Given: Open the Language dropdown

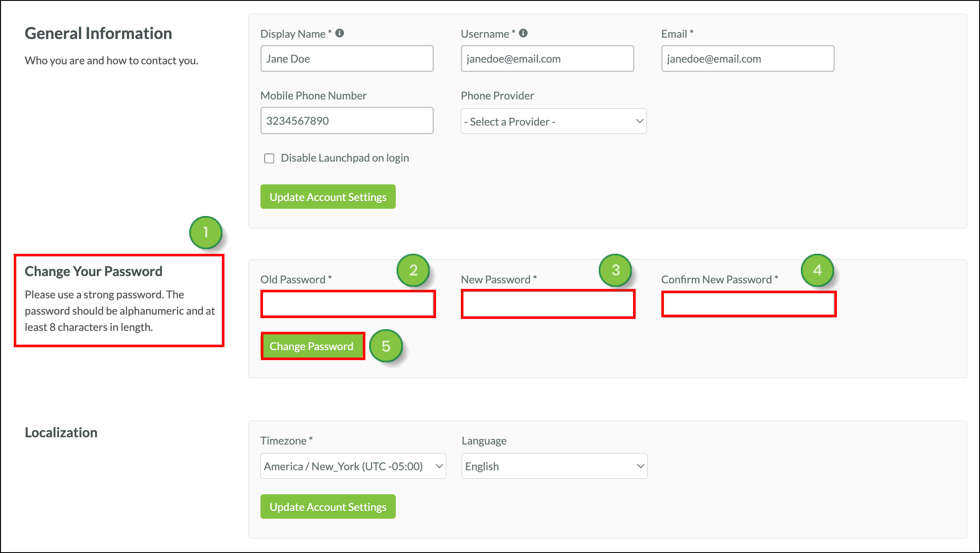Looking at the screenshot, I should [554, 466].
